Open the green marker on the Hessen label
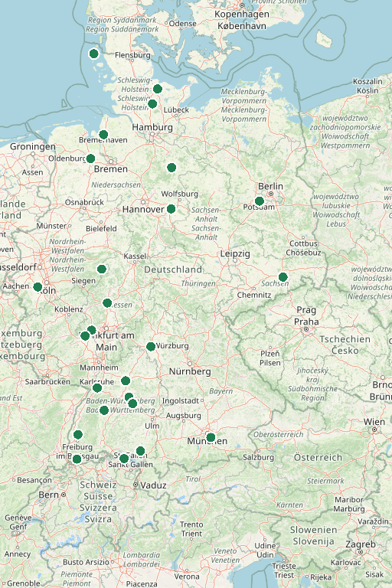This screenshot has height=588, width=392. pos(107,302)
